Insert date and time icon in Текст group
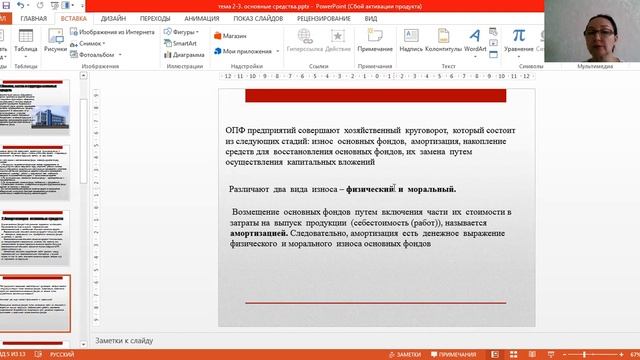640x360 pixels. click(x=493, y=31)
